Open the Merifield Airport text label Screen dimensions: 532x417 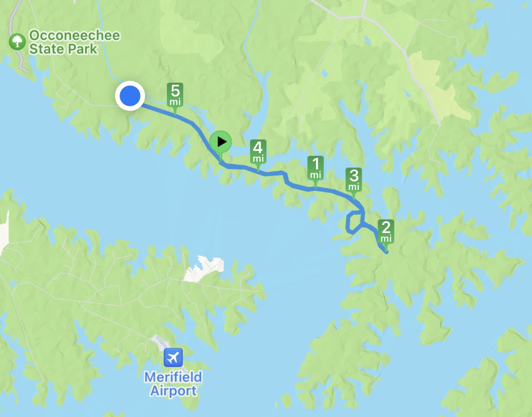point(173,384)
